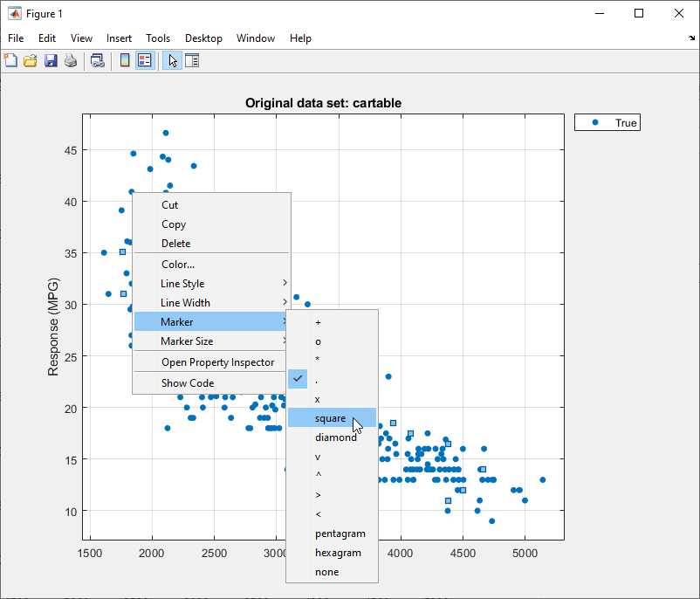Viewport: 700px width, 599px height.
Task: Open the Tools menu in menu bar
Action: [x=158, y=38]
